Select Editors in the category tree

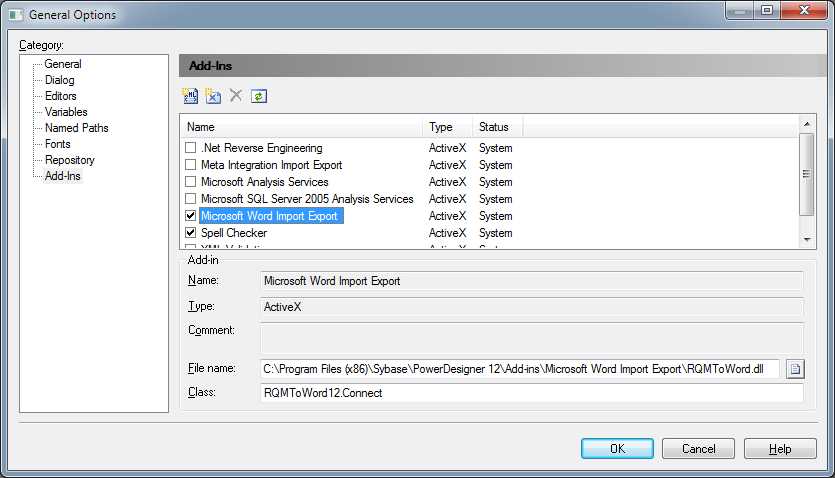[61, 96]
